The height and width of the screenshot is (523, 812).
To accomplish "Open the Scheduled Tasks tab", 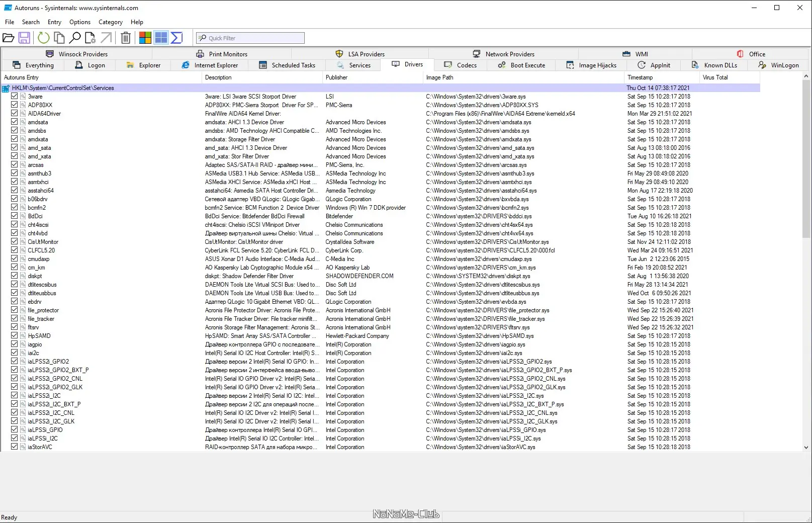I will point(287,65).
